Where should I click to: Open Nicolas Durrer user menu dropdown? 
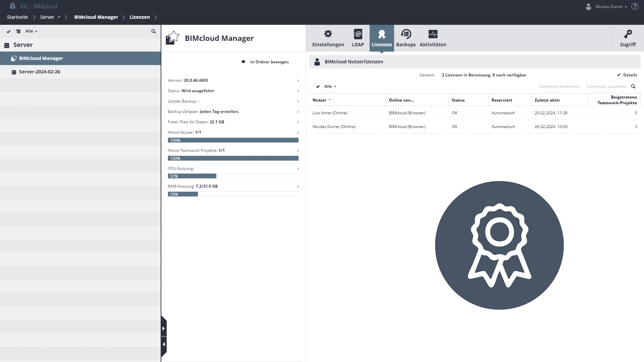[x=611, y=7]
